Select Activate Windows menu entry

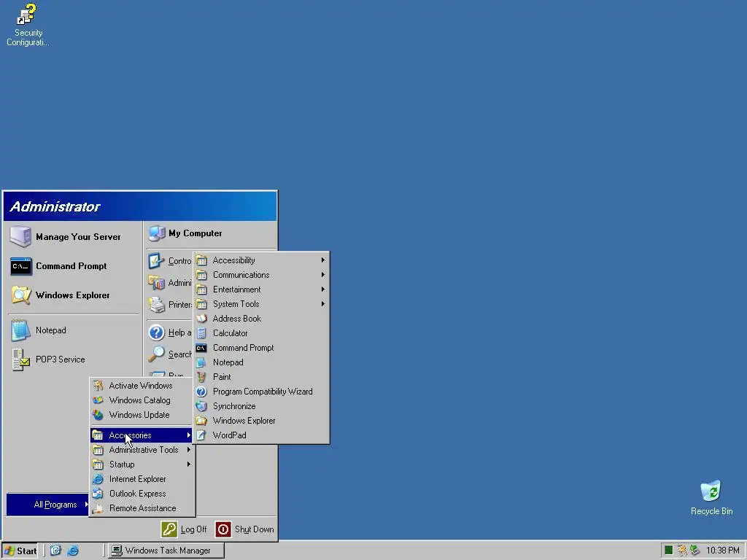pos(142,386)
